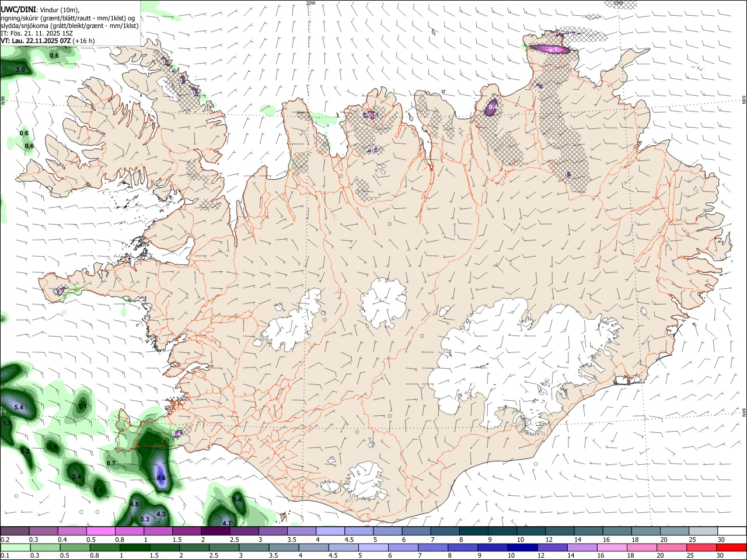This screenshot has height=560, width=747.
Task: Select the 4.7 rainfall value at bottom edge
Action: 227,523
